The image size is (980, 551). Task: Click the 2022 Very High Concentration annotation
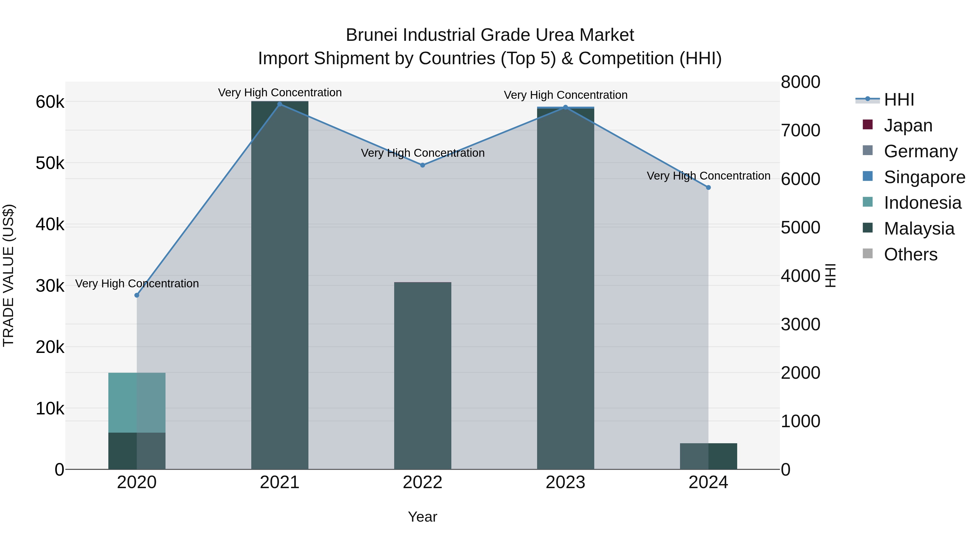click(423, 153)
